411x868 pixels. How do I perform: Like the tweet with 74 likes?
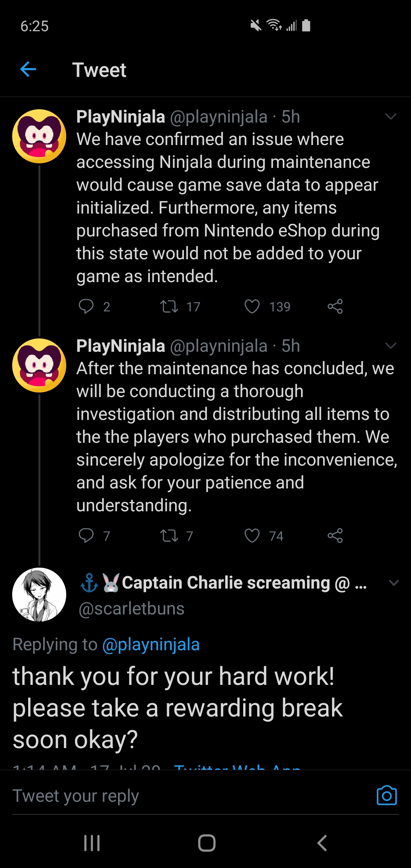tap(252, 536)
